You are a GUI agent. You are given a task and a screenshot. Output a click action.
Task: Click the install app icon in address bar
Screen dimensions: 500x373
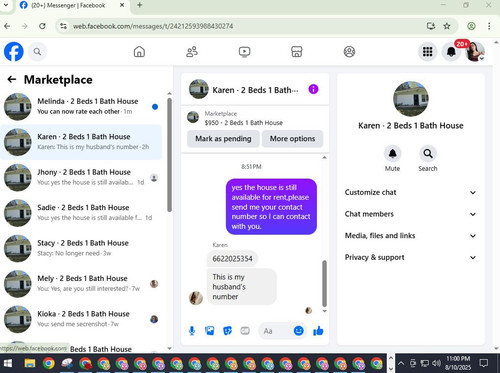(431, 26)
